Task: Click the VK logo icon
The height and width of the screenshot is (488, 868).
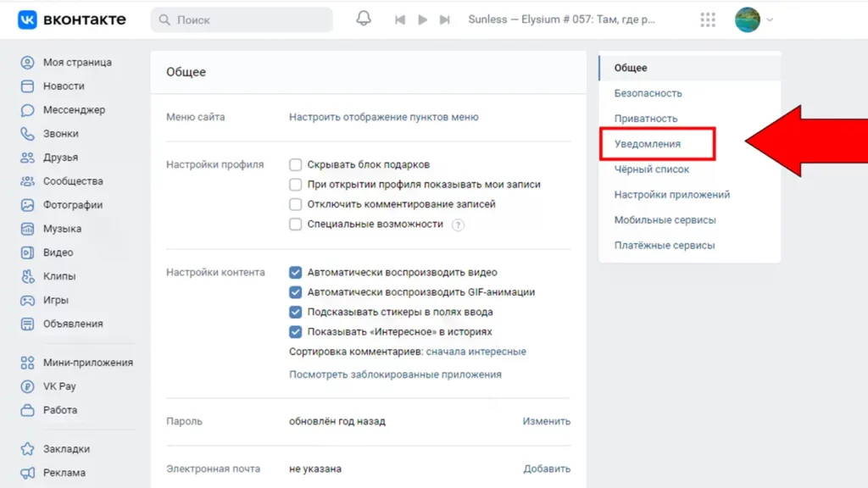Action: (x=27, y=19)
